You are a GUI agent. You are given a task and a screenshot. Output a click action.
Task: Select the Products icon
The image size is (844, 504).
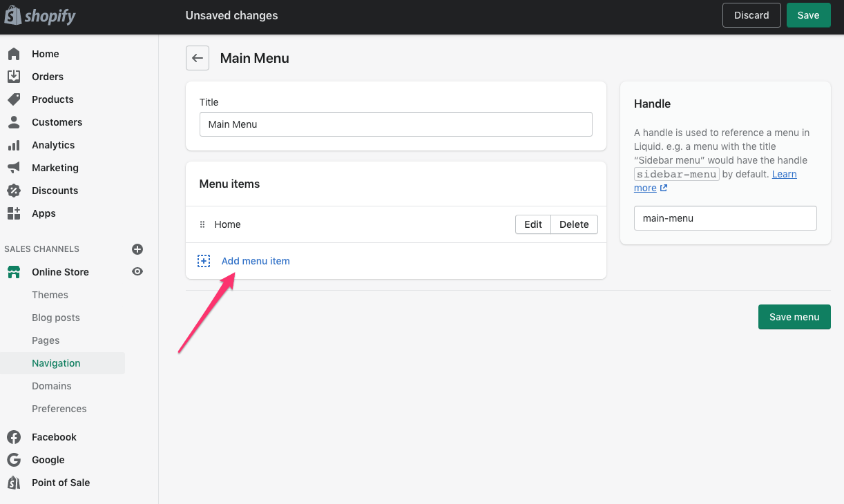pos(14,99)
